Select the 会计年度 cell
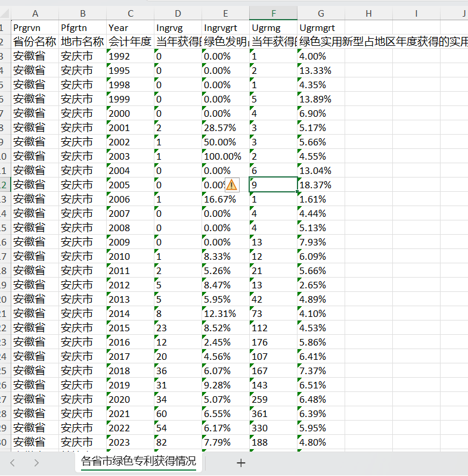The height and width of the screenshot is (476, 468). click(131, 42)
